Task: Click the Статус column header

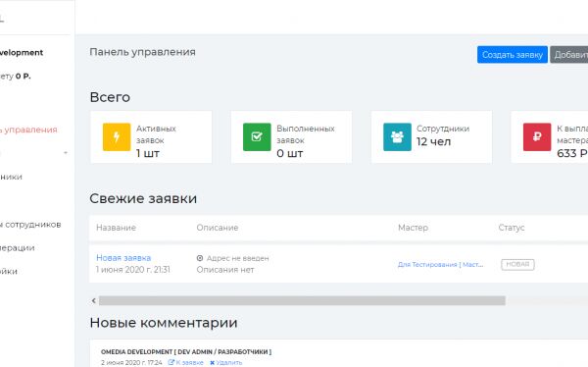Action: pos(512,228)
